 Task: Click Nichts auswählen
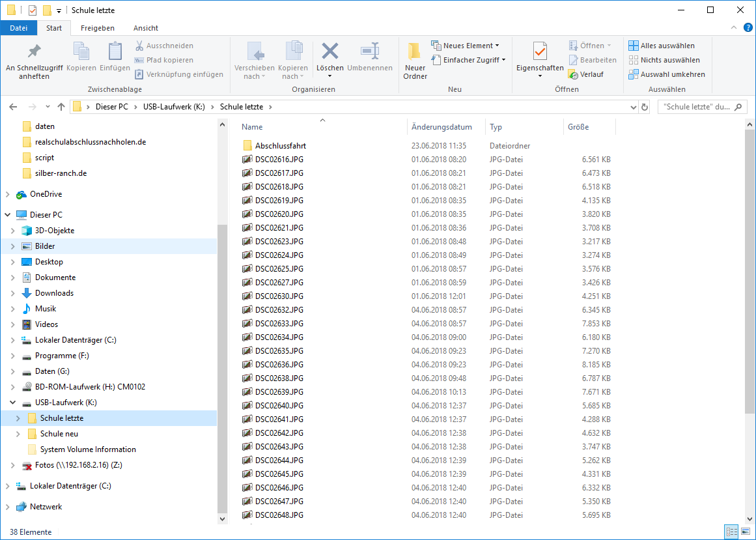coord(664,61)
